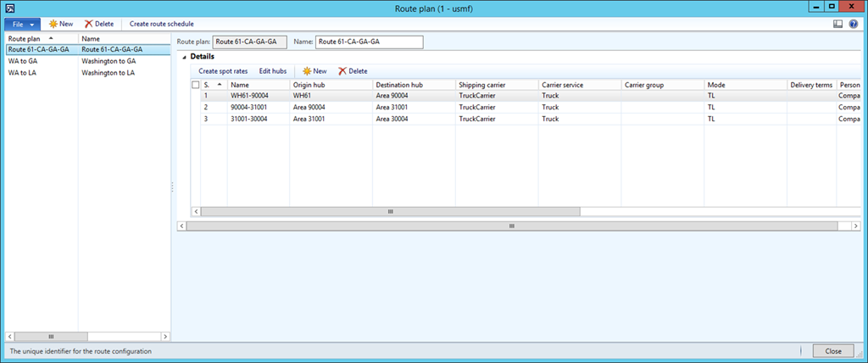Toggle the select-all checkbox in Details grid header

[196, 85]
